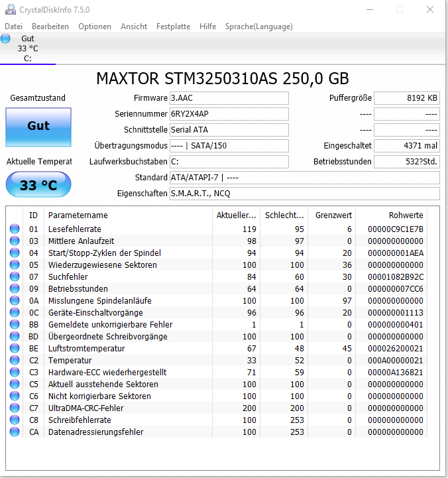This screenshot has height=478, width=448.
Task: Click status orb for Suchfehler row
Action: coord(15,276)
